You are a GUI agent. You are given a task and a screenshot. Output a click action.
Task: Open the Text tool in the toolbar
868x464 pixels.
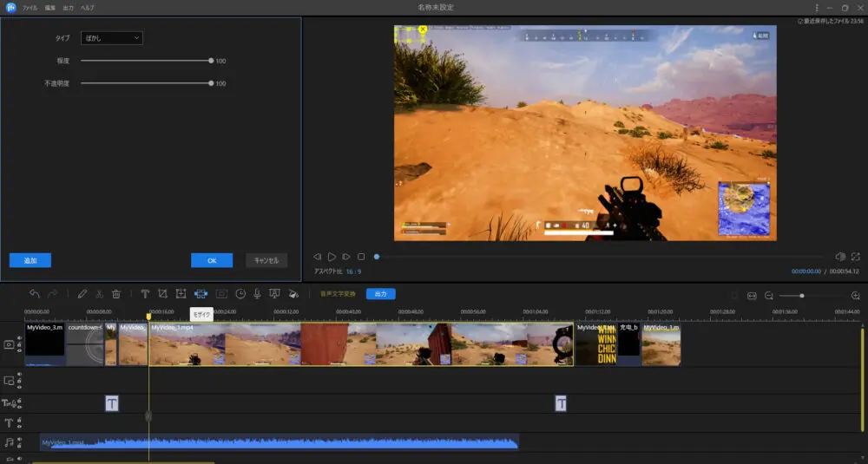(x=145, y=294)
